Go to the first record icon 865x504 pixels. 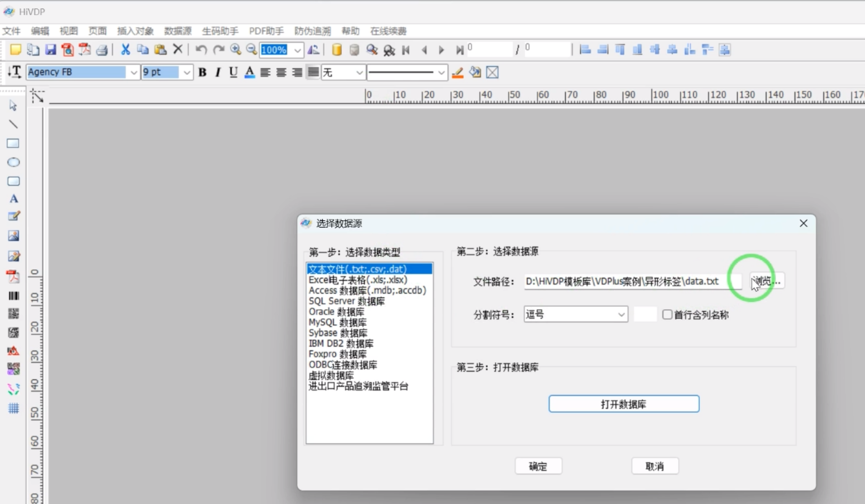tap(405, 50)
